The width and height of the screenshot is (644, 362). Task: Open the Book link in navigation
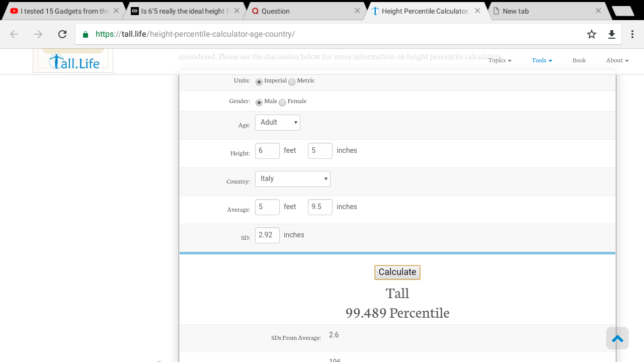pos(579,60)
